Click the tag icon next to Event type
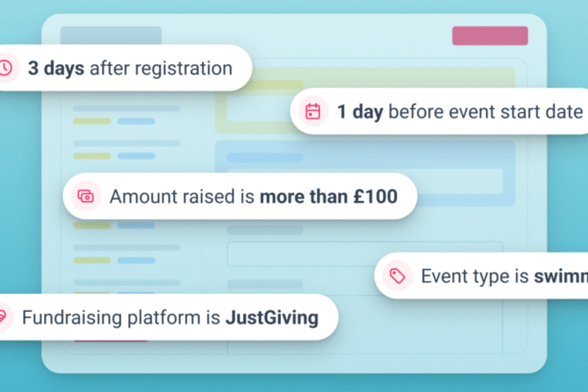This screenshot has height=392, width=588. pyautogui.click(x=398, y=276)
